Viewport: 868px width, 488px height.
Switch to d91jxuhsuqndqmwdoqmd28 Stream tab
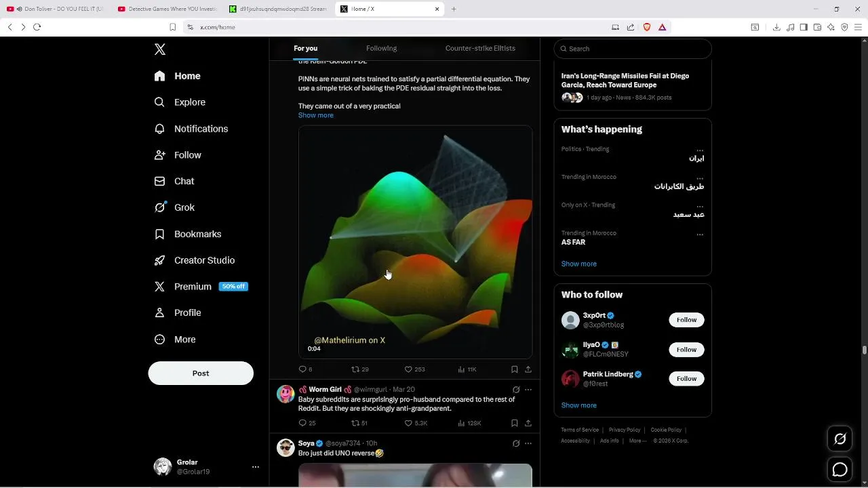[x=278, y=9]
